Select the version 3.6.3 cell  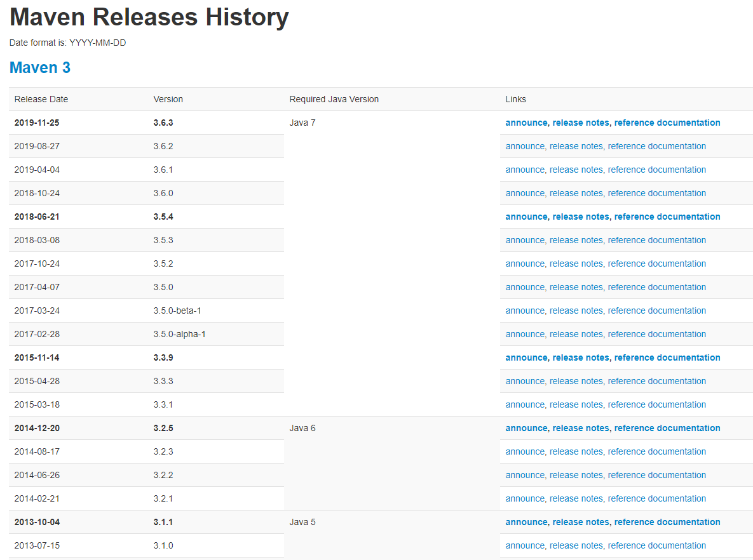pyautogui.click(x=216, y=123)
